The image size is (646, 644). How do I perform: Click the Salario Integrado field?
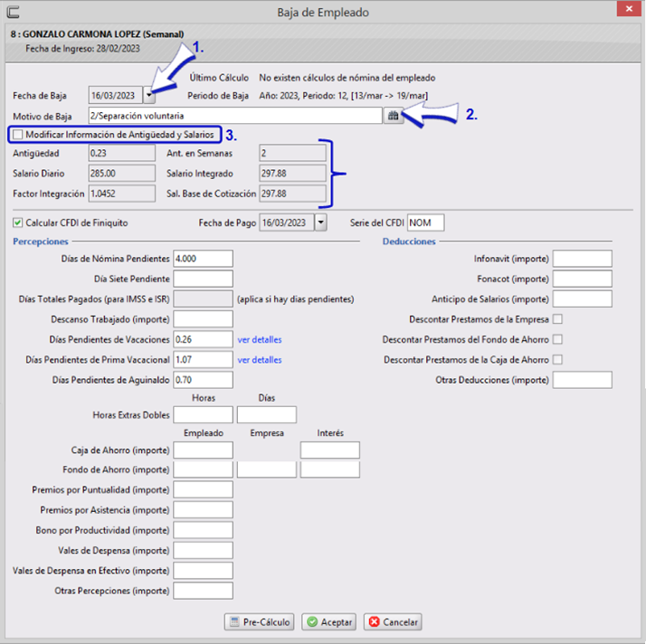(x=292, y=174)
